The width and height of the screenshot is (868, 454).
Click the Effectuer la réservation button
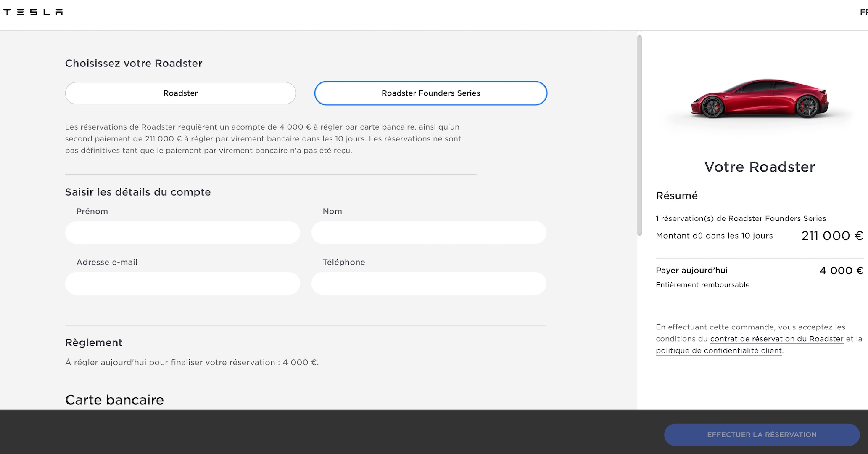(762, 435)
